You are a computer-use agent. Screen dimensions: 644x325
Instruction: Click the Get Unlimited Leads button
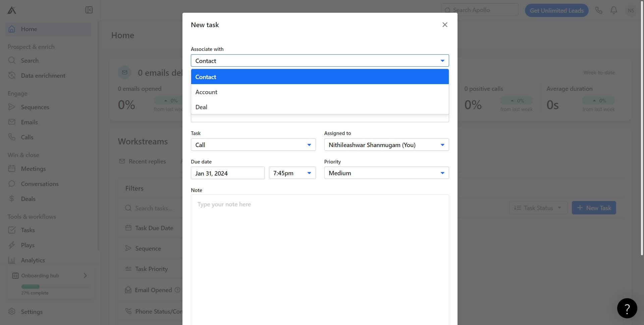(x=556, y=10)
